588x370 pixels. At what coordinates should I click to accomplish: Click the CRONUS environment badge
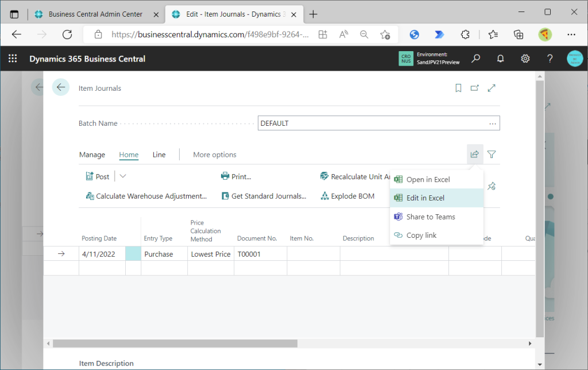[406, 59]
